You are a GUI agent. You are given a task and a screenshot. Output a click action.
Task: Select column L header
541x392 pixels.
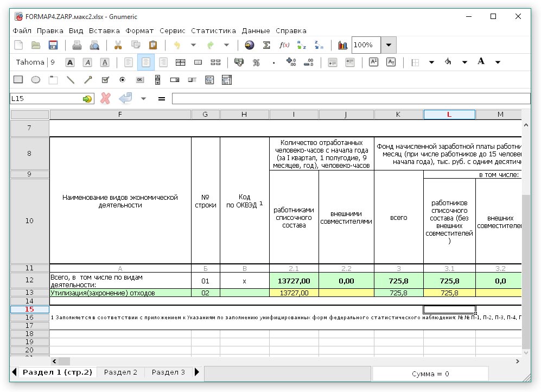pyautogui.click(x=449, y=115)
